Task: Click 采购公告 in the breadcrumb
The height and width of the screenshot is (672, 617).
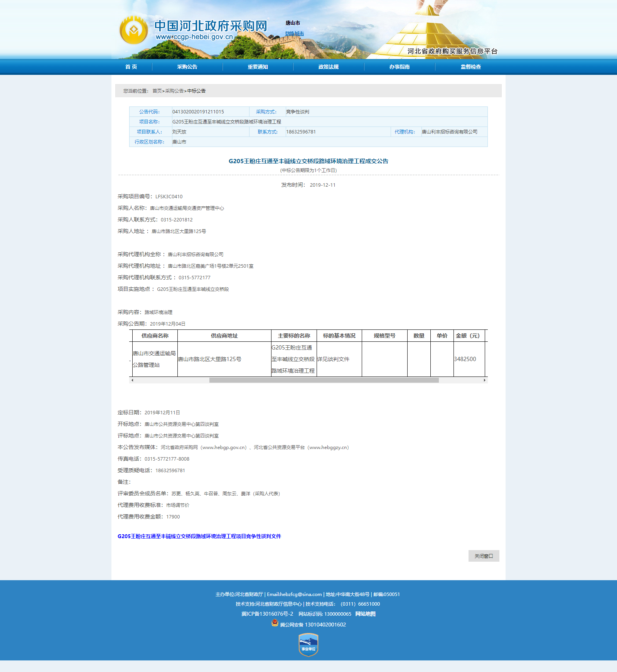Action: pos(174,91)
